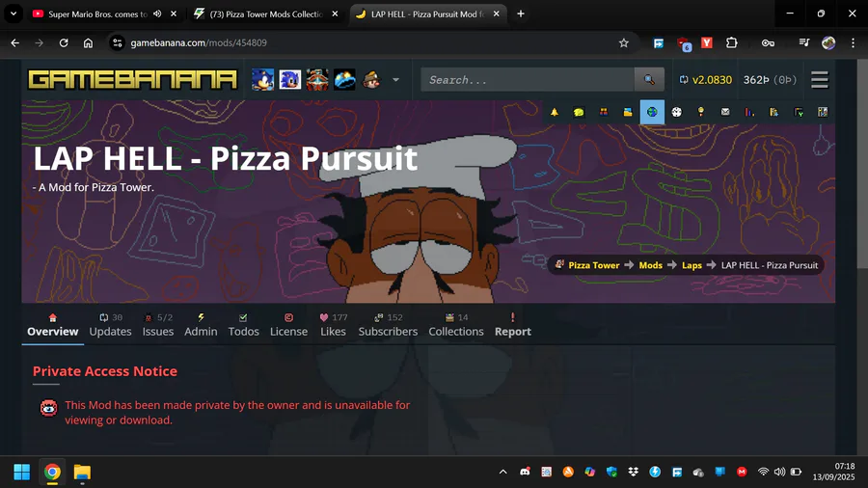Click the Pizza Tower Peppino game icon
Screen dimensions: 868x488
(x=371, y=80)
